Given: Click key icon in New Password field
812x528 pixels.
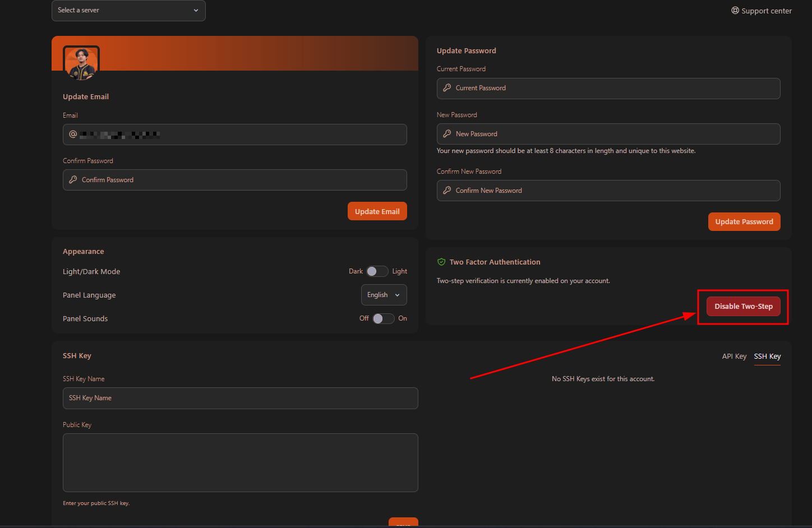Looking at the screenshot, I should click(447, 134).
